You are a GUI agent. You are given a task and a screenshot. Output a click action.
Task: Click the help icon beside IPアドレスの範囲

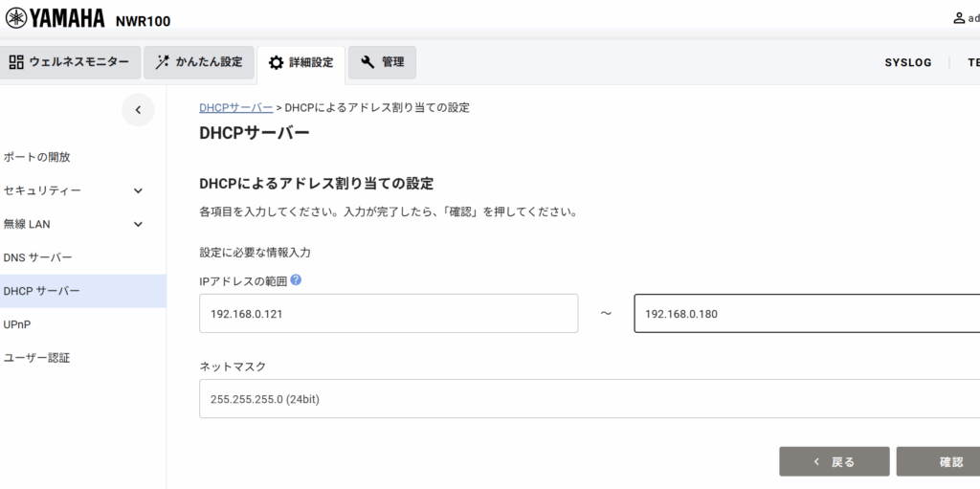[296, 280]
